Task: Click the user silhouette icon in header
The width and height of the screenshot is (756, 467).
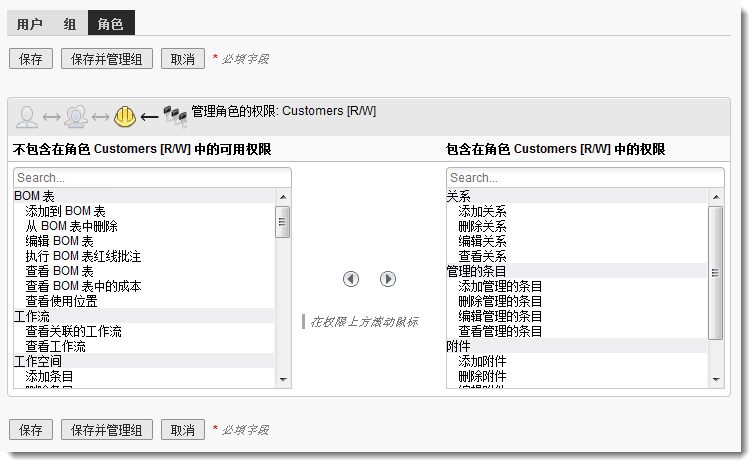Action: click(x=27, y=117)
